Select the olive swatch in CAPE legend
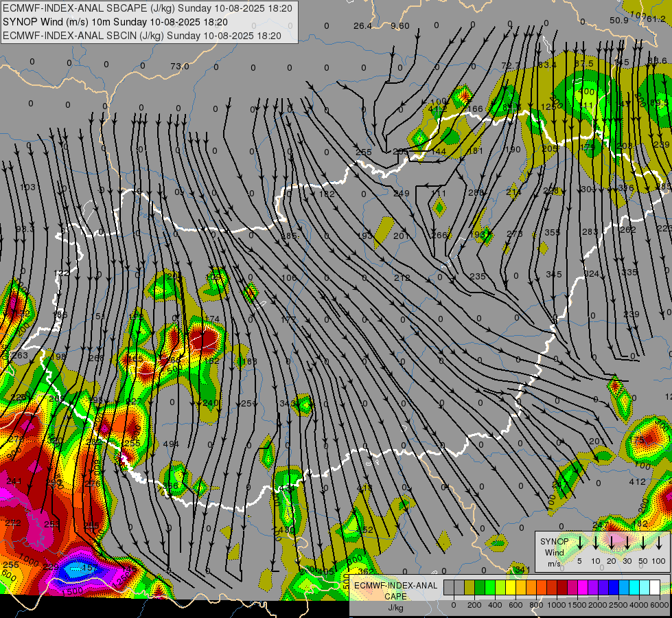Image resolution: width=672 pixels, height=618 pixels. click(470, 588)
